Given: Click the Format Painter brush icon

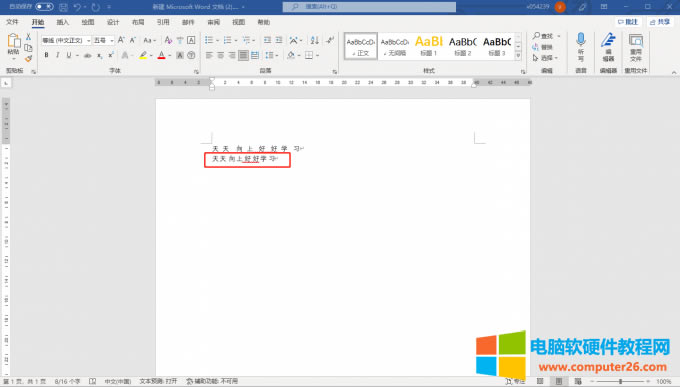Looking at the screenshot, I should (29, 59).
